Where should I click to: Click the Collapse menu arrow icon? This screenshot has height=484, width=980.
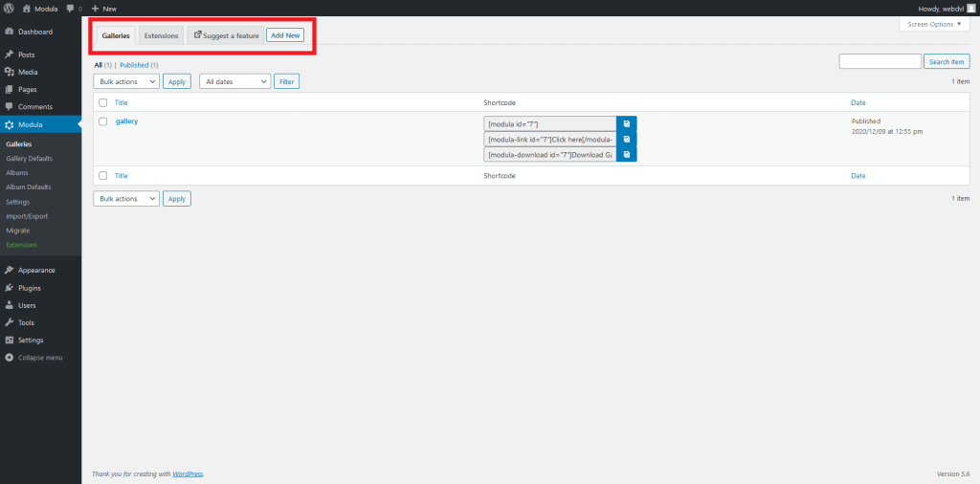click(x=10, y=358)
